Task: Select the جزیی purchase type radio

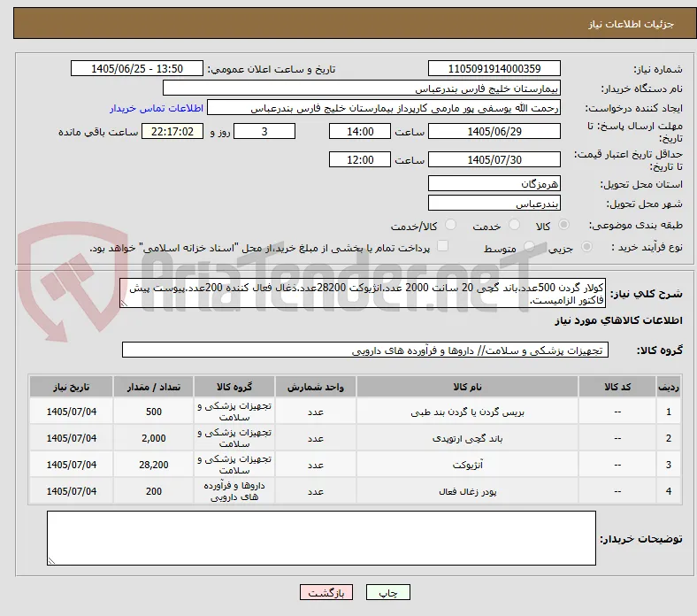Action: tap(586, 247)
